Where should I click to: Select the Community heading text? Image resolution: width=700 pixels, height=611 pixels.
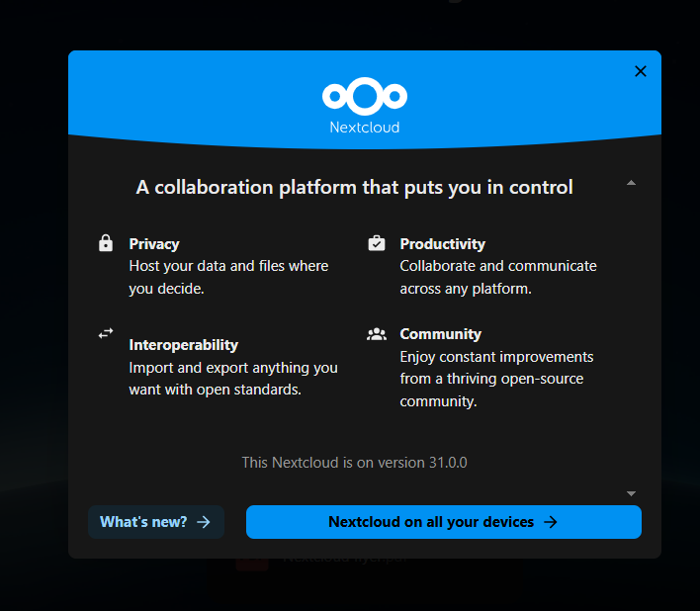pyautogui.click(x=441, y=334)
